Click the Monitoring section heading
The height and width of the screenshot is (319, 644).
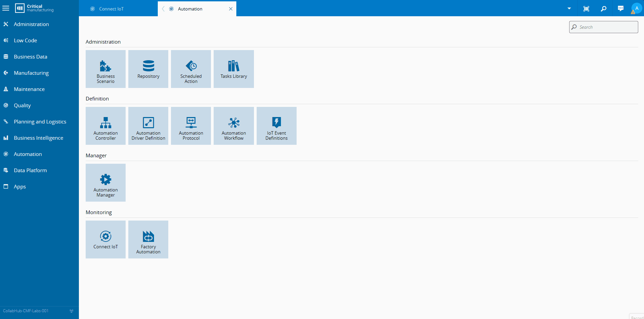coord(99,212)
